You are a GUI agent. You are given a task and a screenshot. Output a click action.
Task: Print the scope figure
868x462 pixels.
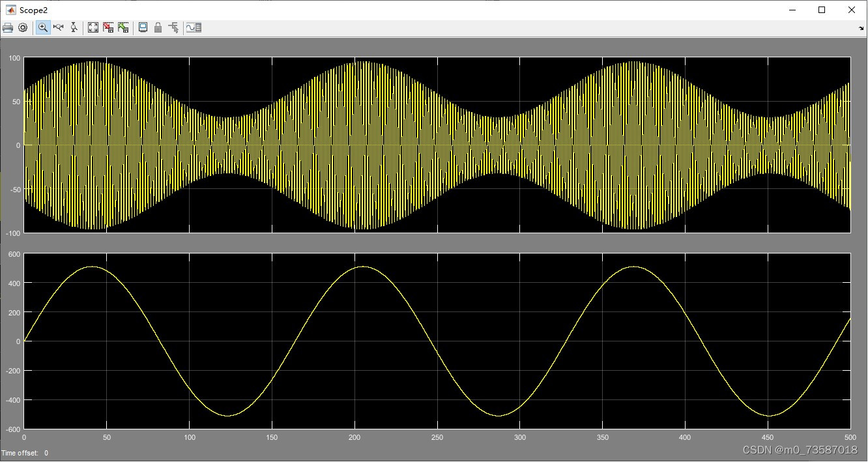tap(8, 27)
